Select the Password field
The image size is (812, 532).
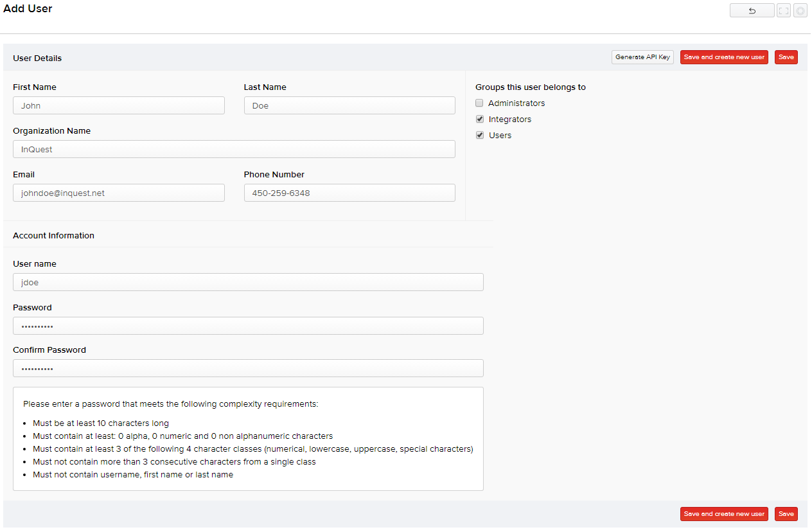click(248, 326)
